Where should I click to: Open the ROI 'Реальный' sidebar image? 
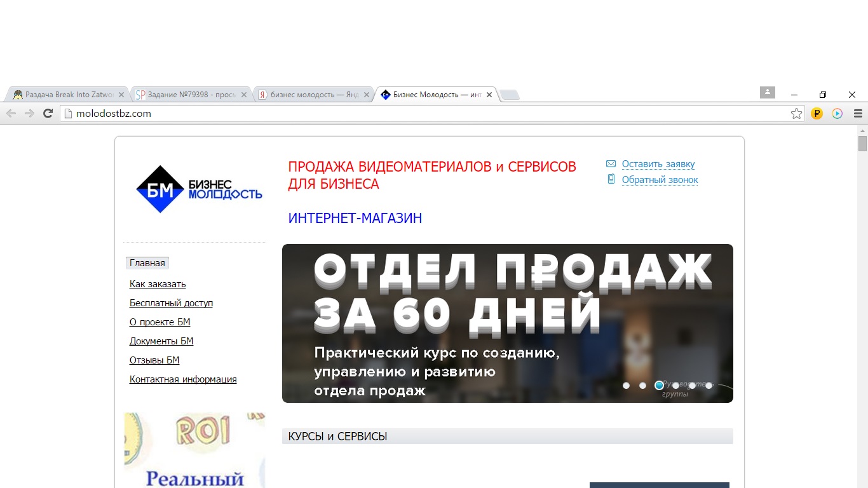[194, 450]
